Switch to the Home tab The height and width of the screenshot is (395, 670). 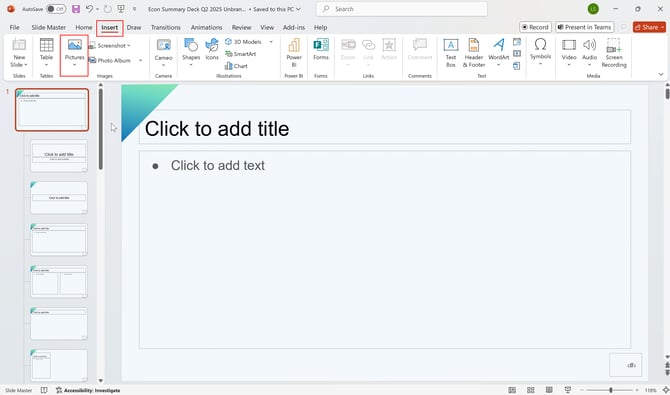[84, 27]
